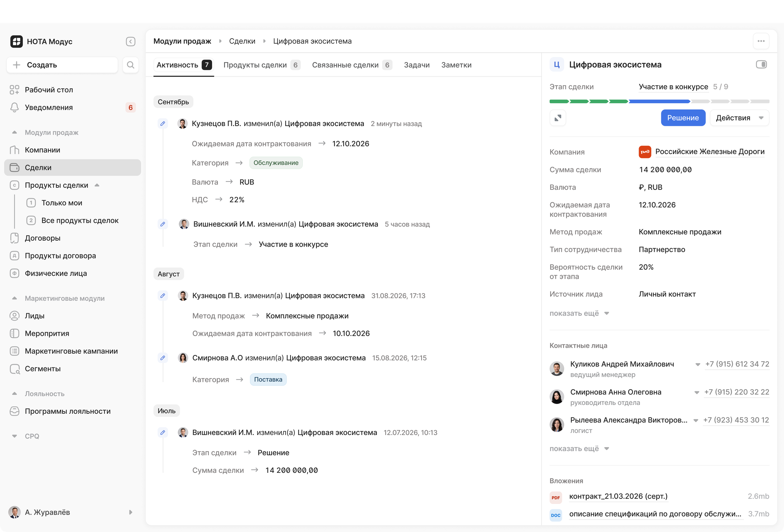Open the search icon next to Создать
The image size is (784, 532).
(x=131, y=65)
